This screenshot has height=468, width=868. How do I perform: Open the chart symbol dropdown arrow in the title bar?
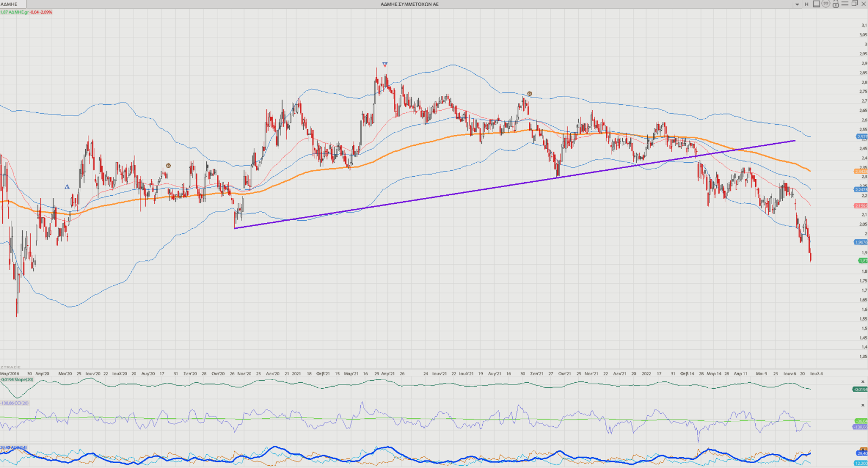[x=797, y=4]
